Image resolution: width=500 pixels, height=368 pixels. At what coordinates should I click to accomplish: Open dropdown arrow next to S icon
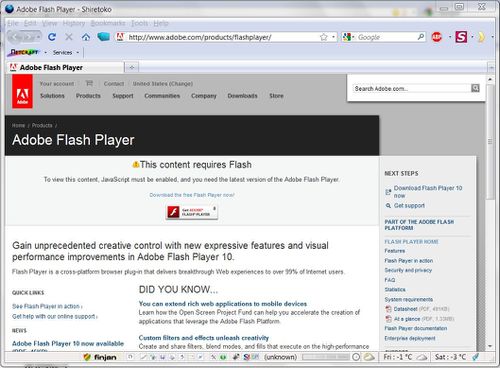point(472,37)
